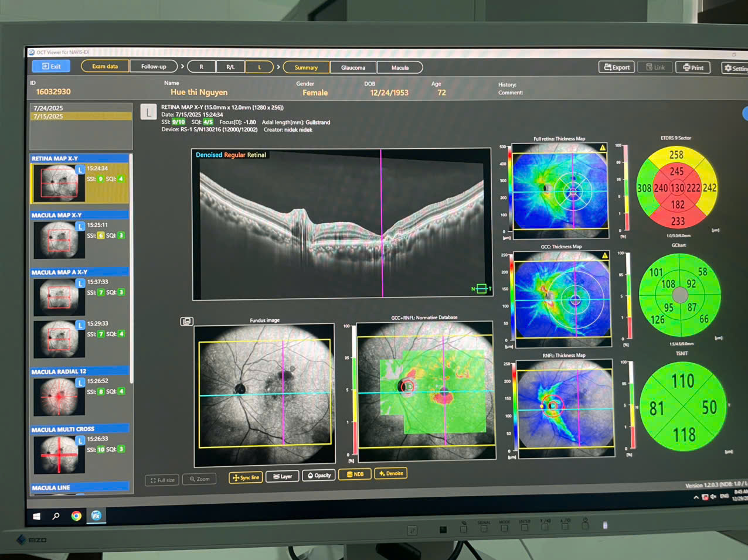Screen dimensions: 748x560
Task: Click the image view switch icon above the fundus image
Action: click(x=186, y=322)
